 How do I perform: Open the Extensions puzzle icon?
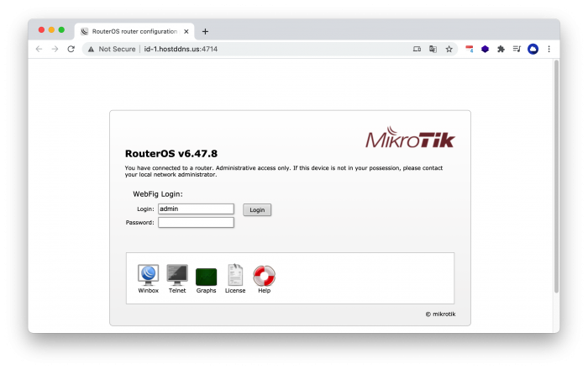click(501, 49)
